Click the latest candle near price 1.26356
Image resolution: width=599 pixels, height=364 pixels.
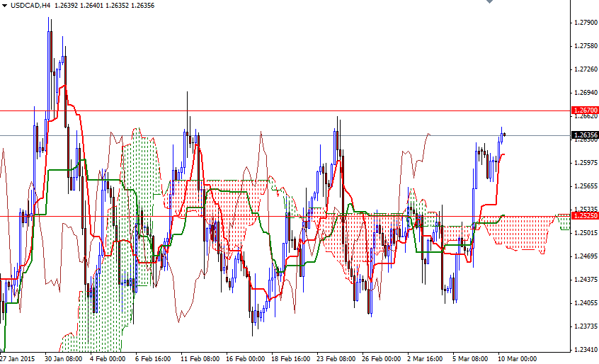[505, 135]
